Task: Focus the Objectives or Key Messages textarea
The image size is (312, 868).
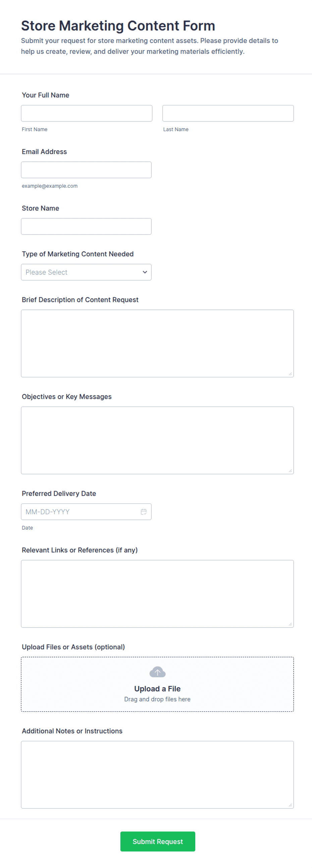Action: coord(157,440)
